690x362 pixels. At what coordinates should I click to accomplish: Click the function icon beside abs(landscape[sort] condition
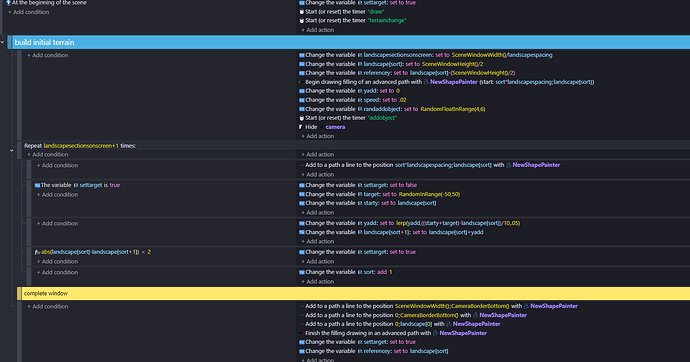tap(37, 252)
